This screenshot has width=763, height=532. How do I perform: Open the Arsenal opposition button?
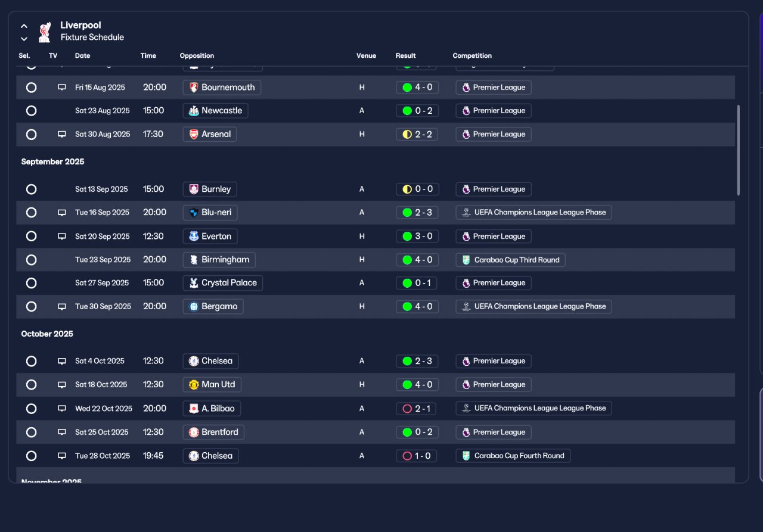(210, 135)
